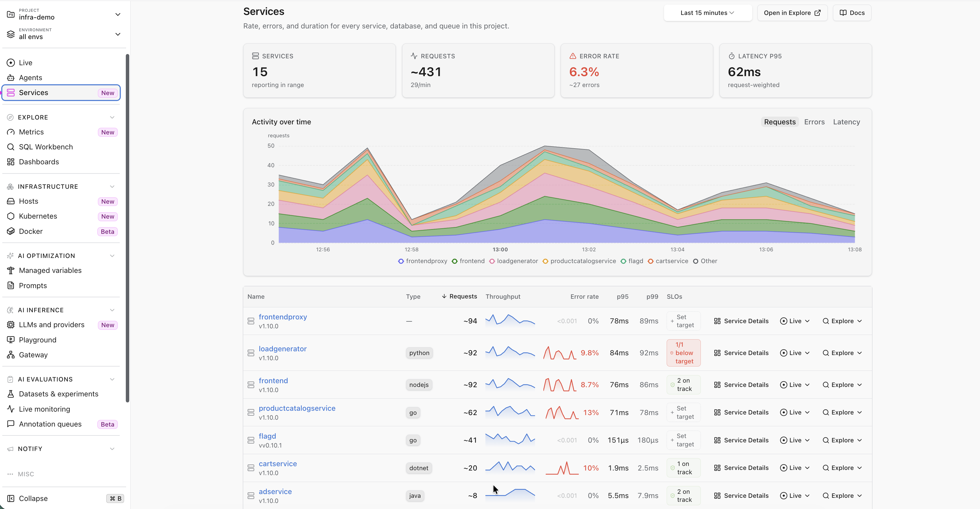Click Set target for frontendproxy

coord(683,321)
